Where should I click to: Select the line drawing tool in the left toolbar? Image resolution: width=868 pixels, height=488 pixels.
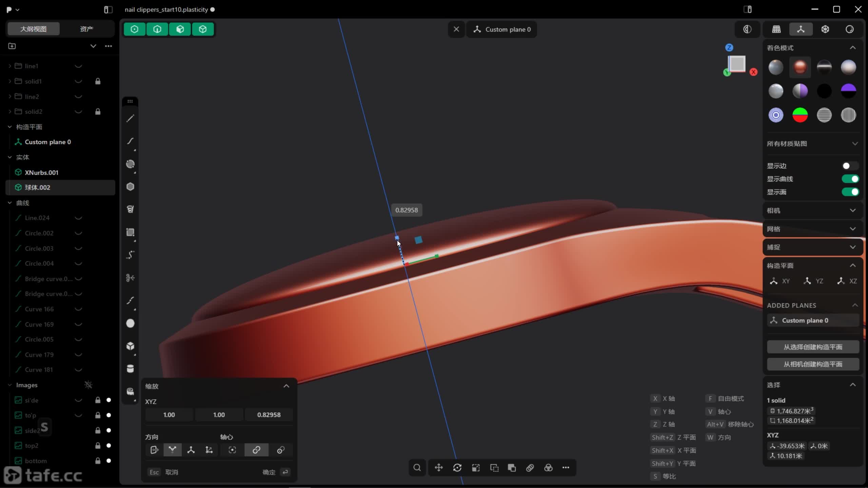[x=130, y=118]
